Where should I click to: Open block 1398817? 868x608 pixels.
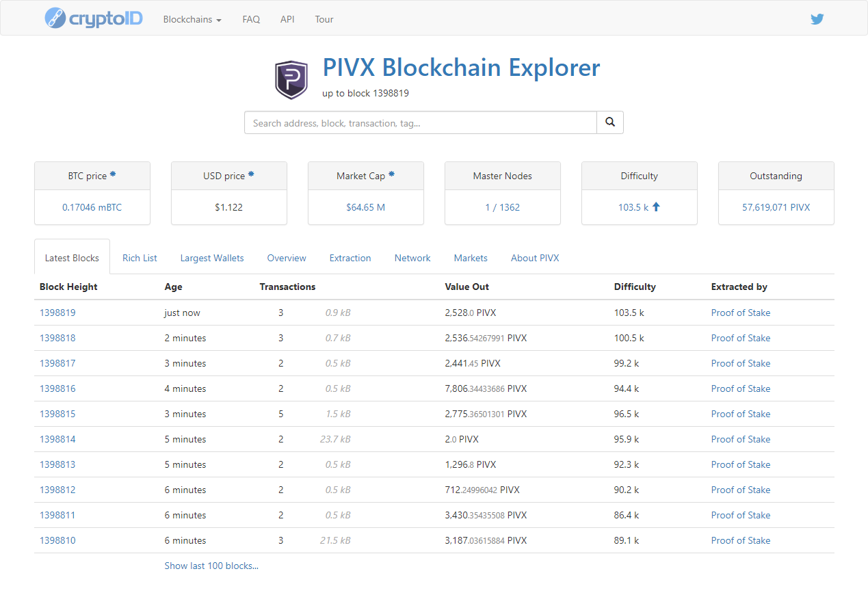click(57, 363)
